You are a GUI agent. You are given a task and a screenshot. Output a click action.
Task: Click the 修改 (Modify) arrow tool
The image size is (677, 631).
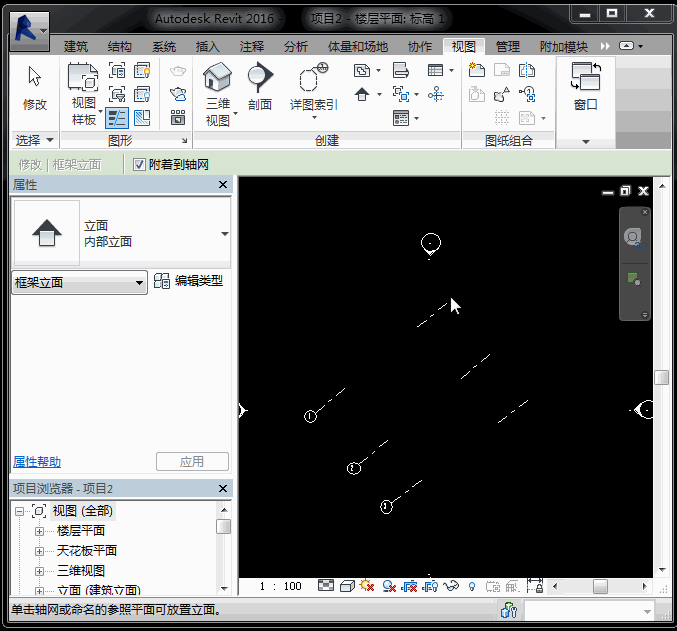34,88
